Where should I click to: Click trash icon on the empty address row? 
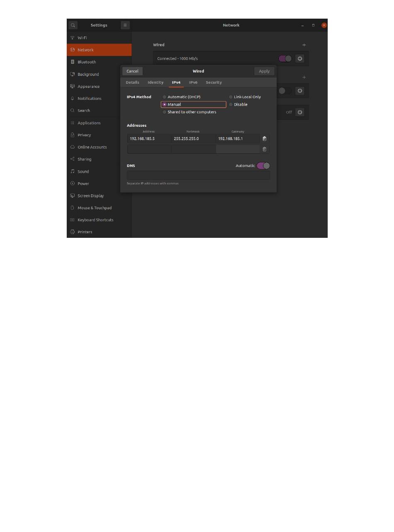click(x=265, y=149)
